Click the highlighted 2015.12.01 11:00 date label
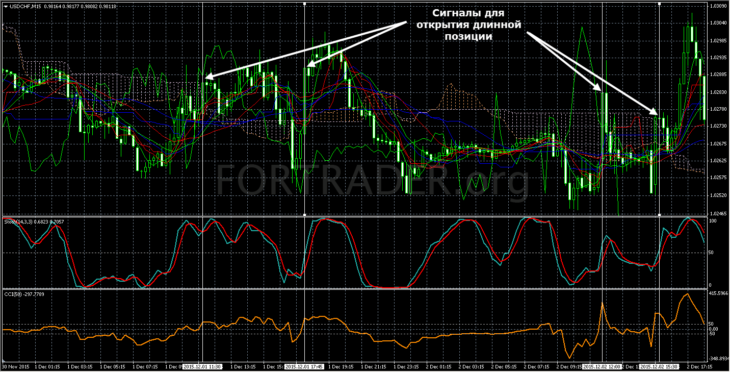The image size is (730, 372). (x=202, y=367)
